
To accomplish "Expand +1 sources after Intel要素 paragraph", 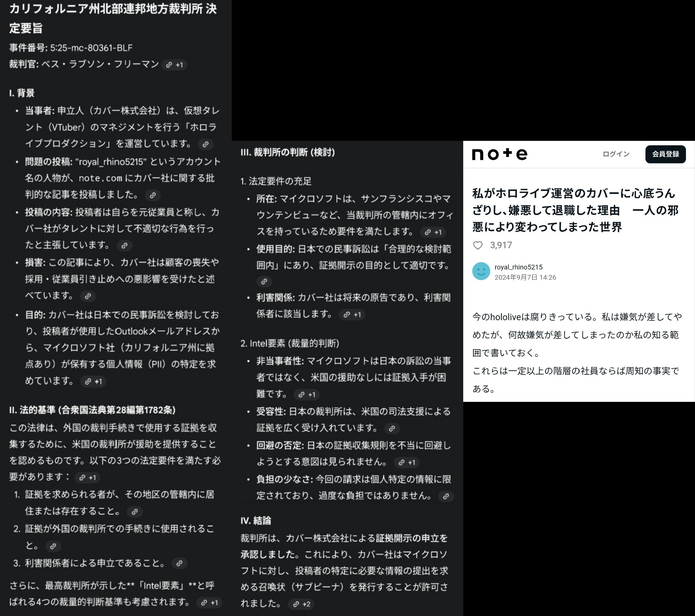I will [209, 603].
